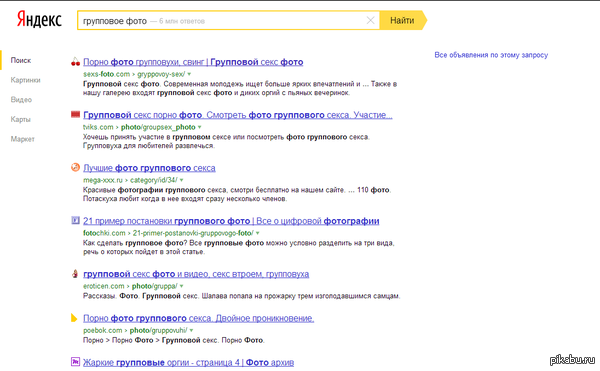Click the blue square favicon beside the fotochki.com result
Screen dimensions: 600x371
tap(75, 220)
